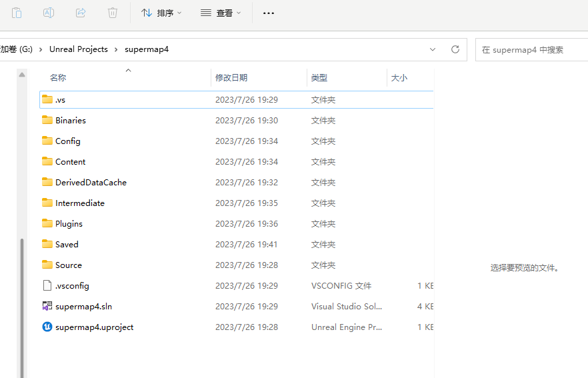Click the navigation pane scrollbar thumb
588x378 pixels.
22,307
